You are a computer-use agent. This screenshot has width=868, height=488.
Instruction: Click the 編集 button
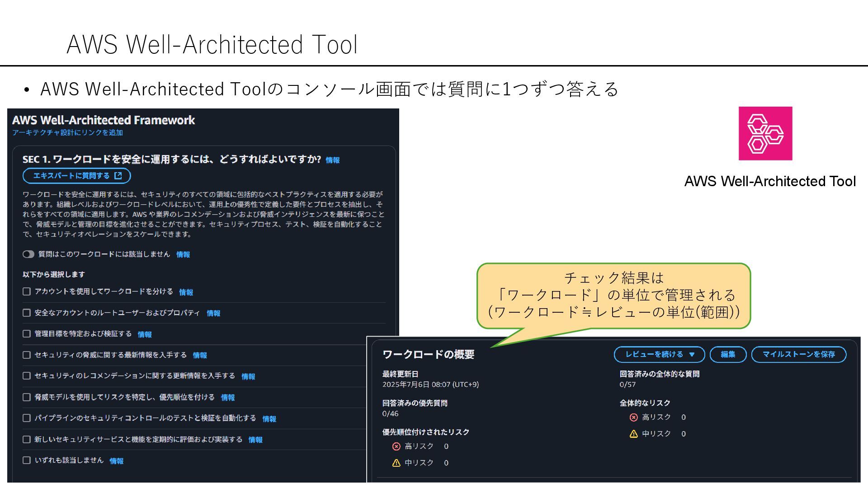point(728,354)
